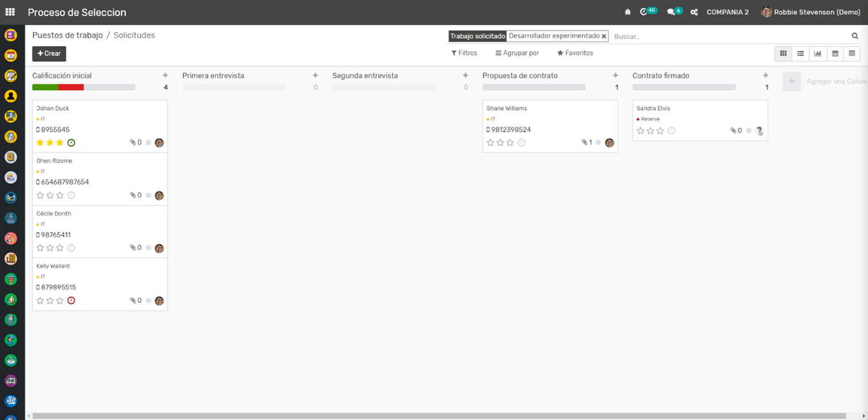Toggle first priority star on Shane Williams card
The width and height of the screenshot is (868, 420).
pyautogui.click(x=491, y=143)
